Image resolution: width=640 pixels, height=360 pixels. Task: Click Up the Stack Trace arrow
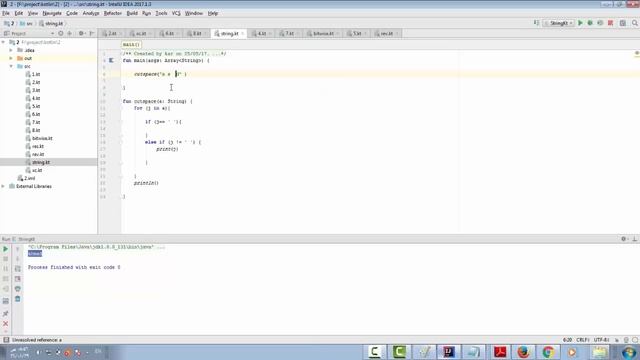(18, 249)
